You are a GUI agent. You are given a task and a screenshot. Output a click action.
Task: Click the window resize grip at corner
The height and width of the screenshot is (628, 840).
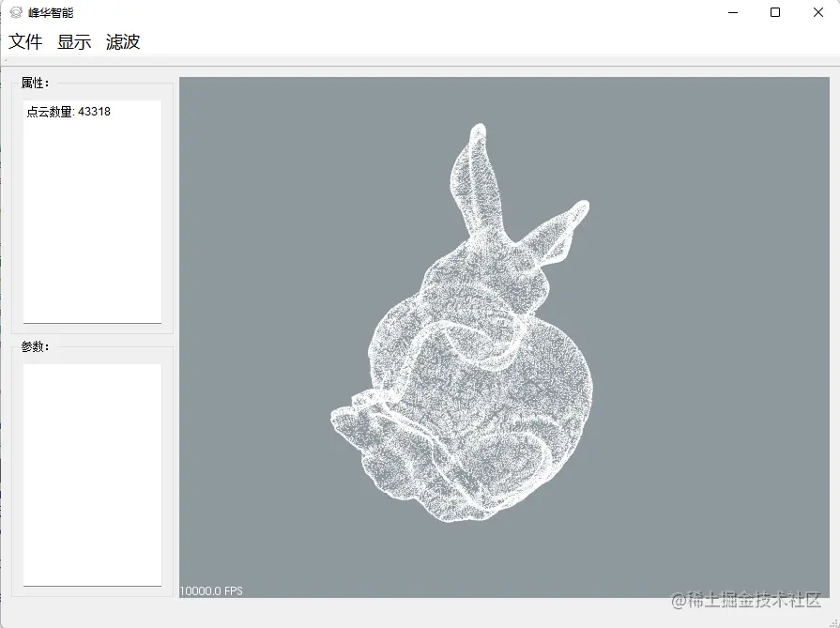(x=834, y=622)
